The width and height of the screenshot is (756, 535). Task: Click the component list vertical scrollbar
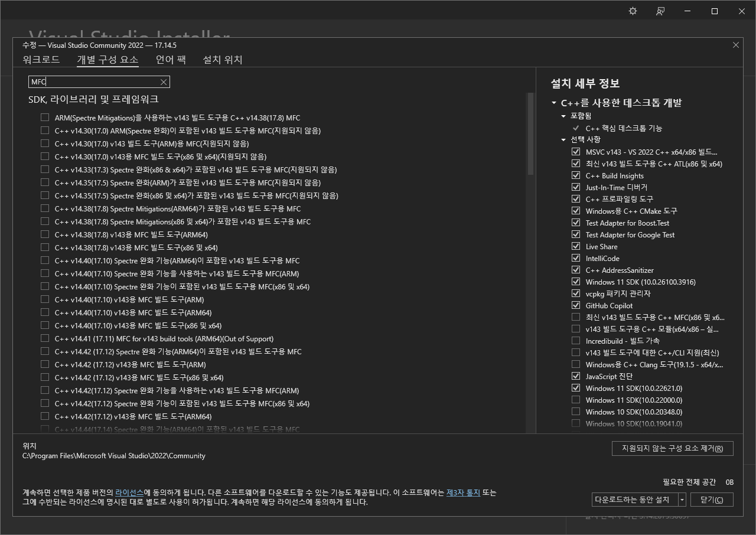pos(530,135)
